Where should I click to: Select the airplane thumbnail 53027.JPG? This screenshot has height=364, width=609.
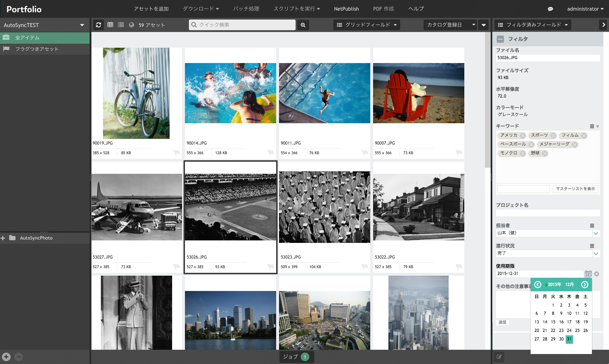pos(137,207)
